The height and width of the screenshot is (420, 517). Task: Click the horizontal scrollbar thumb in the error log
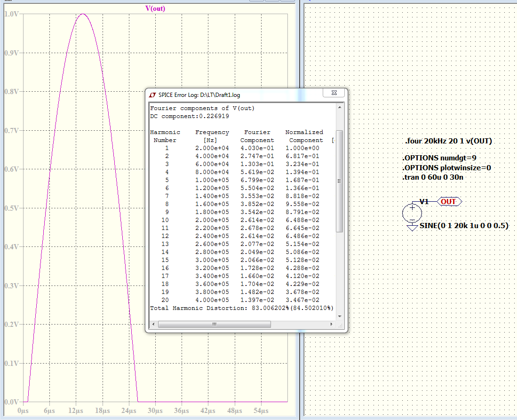point(215,324)
